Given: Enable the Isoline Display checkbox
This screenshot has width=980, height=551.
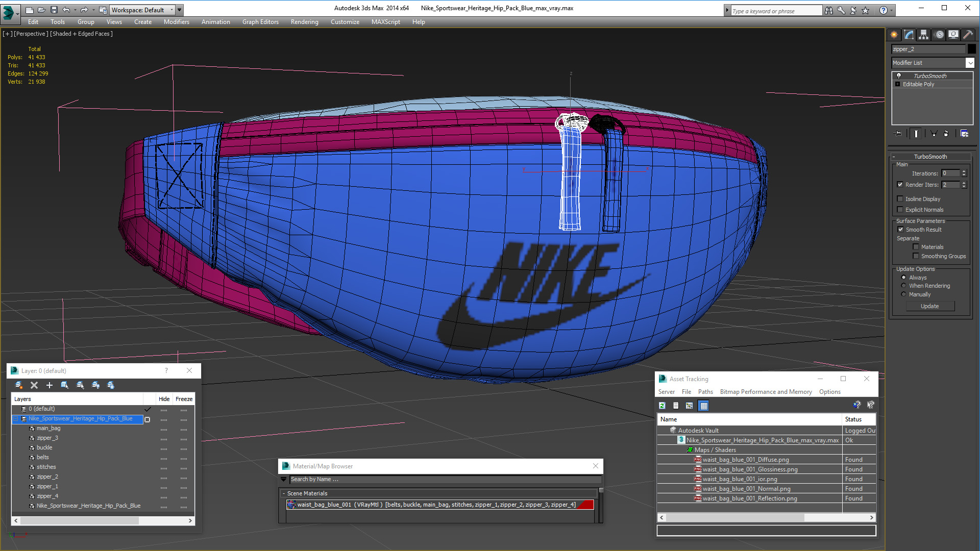Looking at the screenshot, I should [900, 199].
